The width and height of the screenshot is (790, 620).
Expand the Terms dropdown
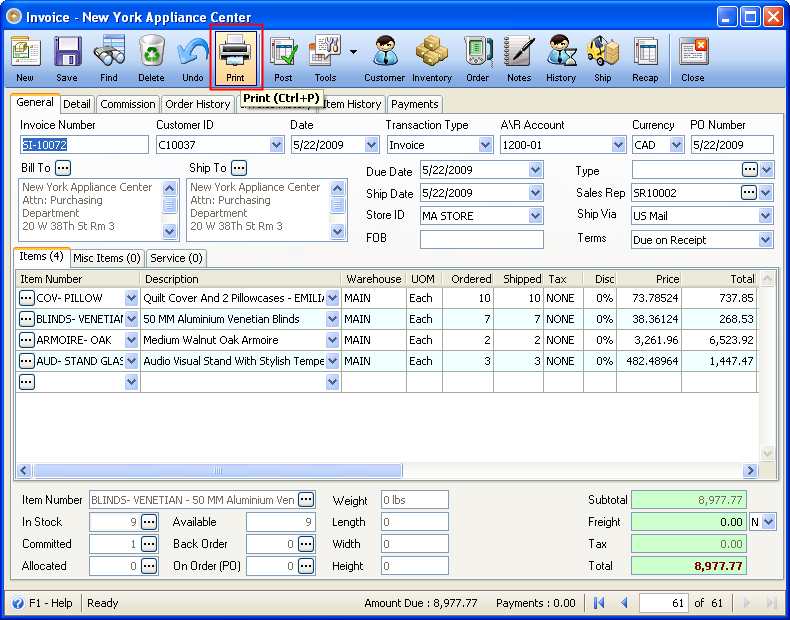pos(766,240)
